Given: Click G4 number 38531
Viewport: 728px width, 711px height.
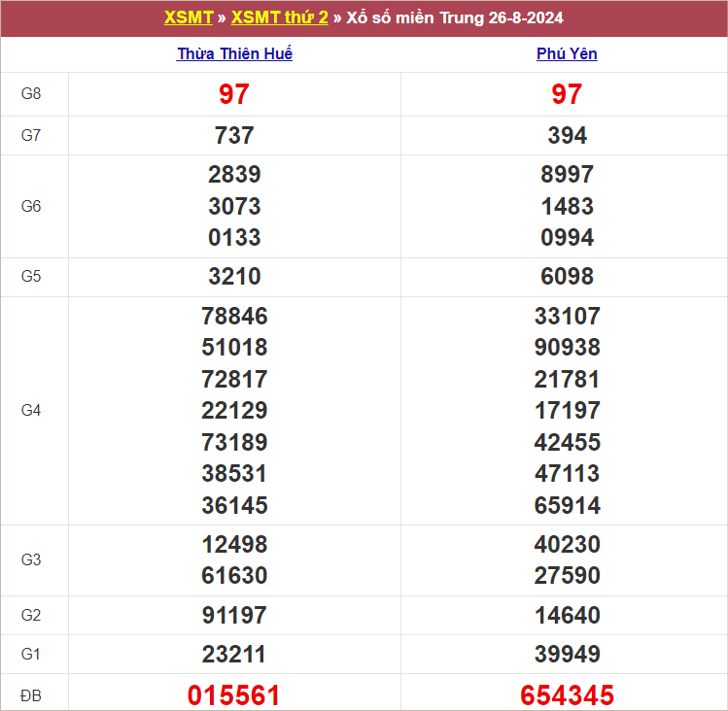Looking at the screenshot, I should pyautogui.click(x=234, y=473).
